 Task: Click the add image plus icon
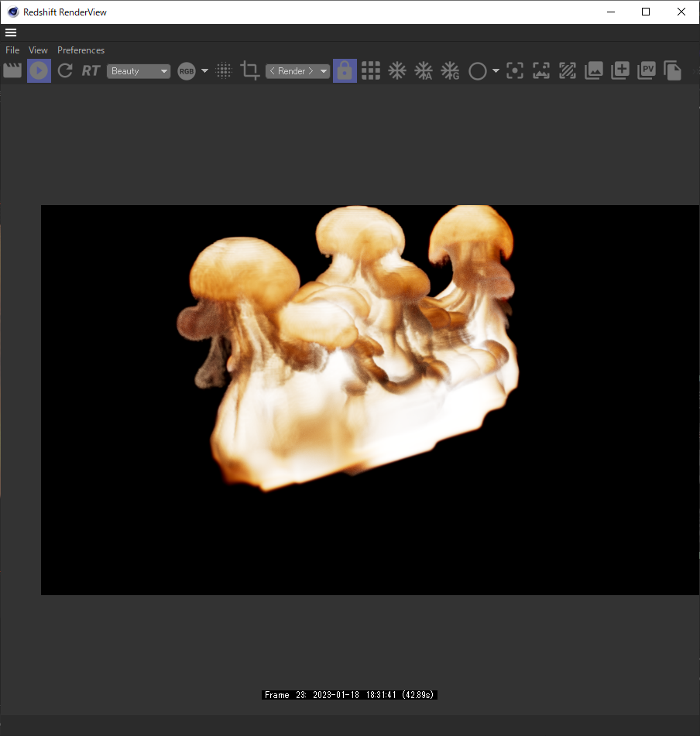pos(620,70)
